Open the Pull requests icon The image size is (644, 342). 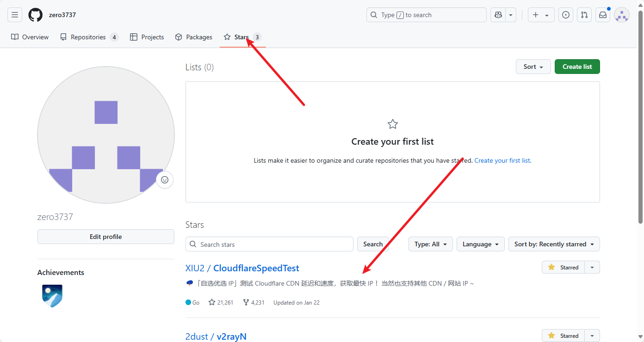pyautogui.click(x=584, y=15)
